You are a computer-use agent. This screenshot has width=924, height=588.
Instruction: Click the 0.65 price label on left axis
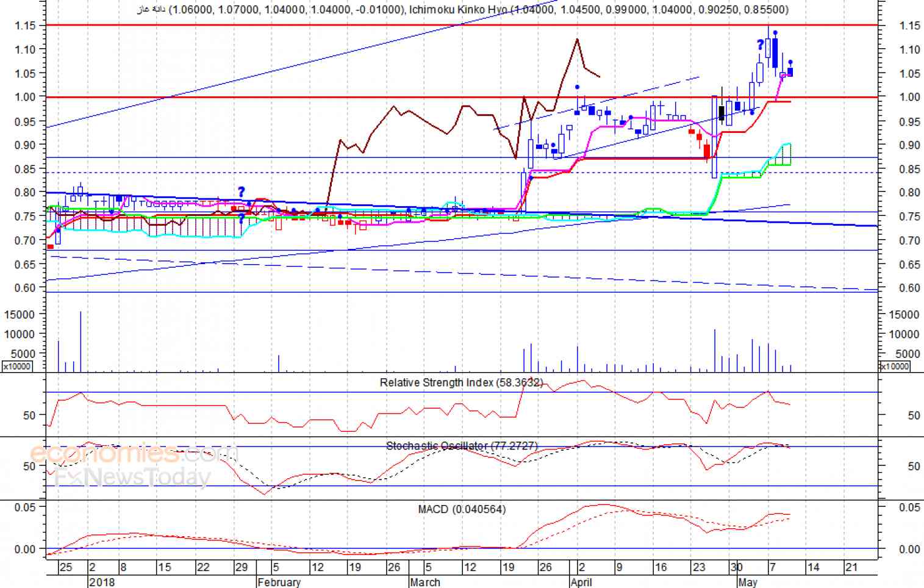[26, 264]
